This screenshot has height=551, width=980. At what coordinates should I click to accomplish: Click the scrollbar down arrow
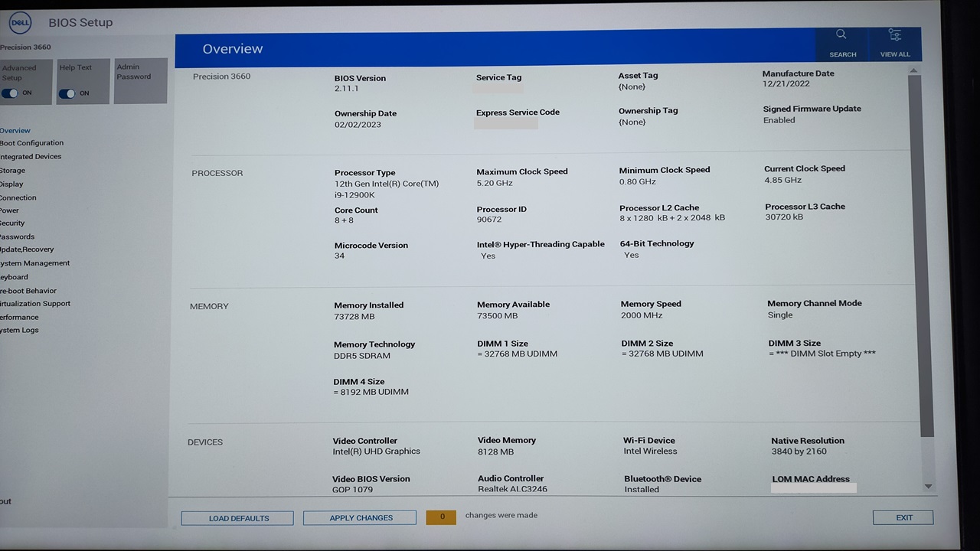pyautogui.click(x=928, y=485)
